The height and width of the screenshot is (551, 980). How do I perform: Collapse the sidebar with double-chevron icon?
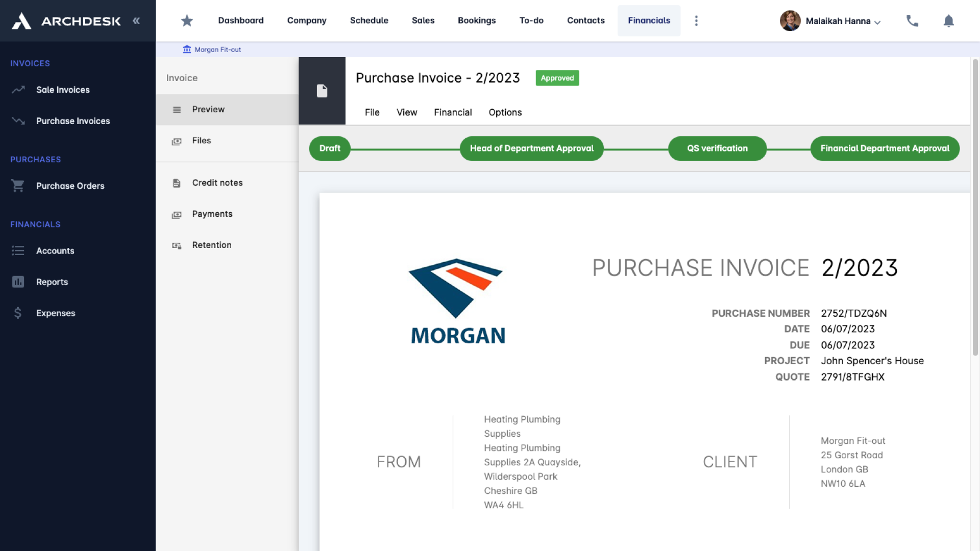tap(136, 21)
